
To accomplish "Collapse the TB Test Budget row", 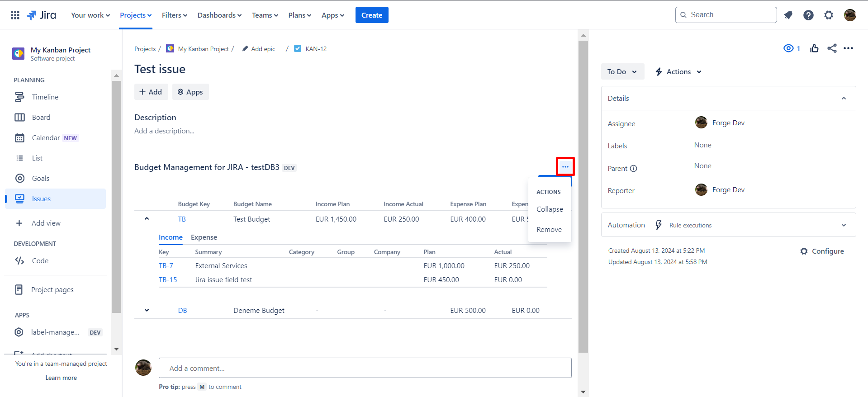I will click(x=147, y=219).
